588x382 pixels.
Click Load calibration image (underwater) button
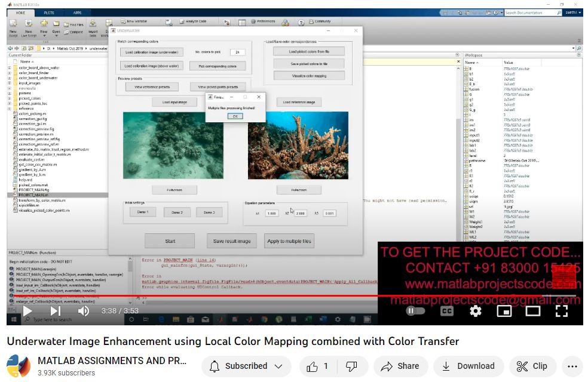coord(152,52)
